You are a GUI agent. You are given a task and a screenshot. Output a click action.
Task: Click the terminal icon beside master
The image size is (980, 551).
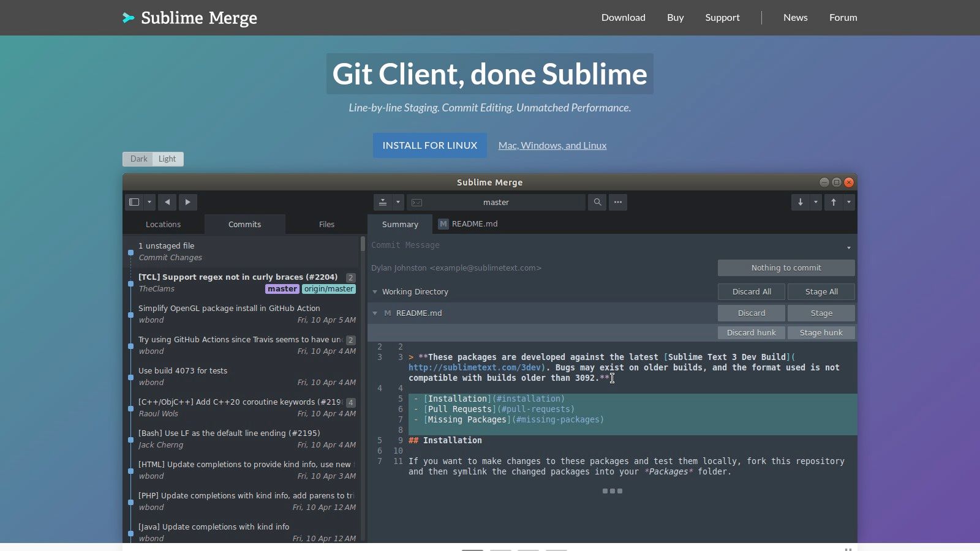[x=417, y=202]
